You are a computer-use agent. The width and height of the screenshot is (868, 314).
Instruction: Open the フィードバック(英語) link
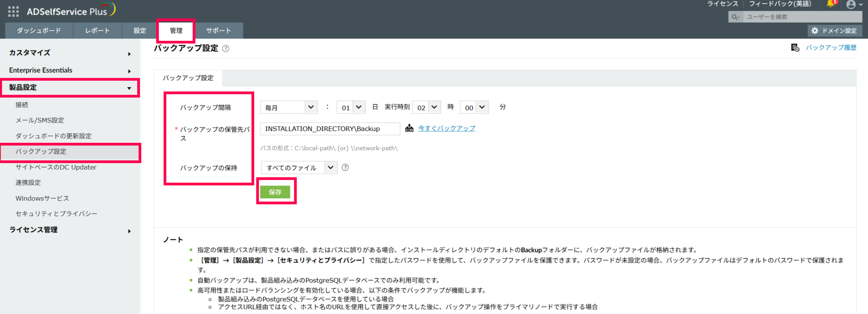pos(780,4)
